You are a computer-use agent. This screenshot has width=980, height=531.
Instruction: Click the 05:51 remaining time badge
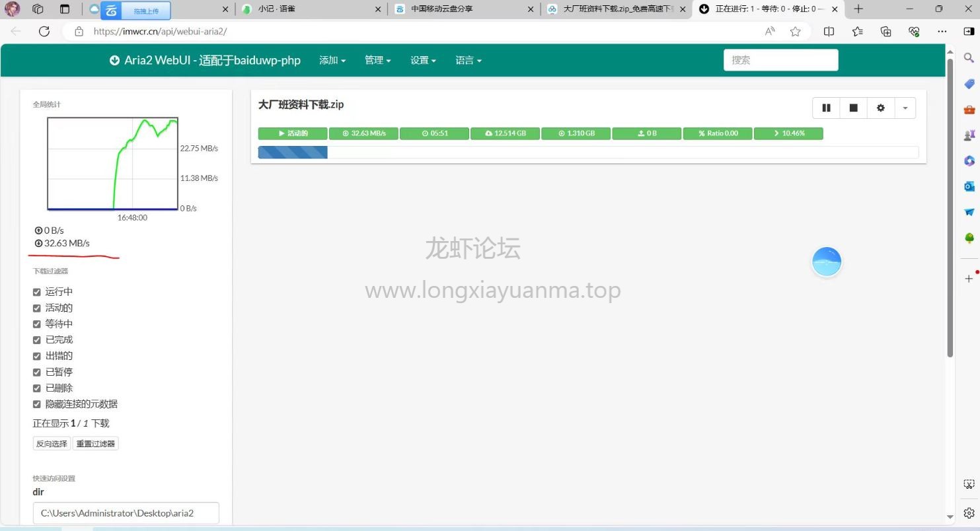[x=434, y=133]
